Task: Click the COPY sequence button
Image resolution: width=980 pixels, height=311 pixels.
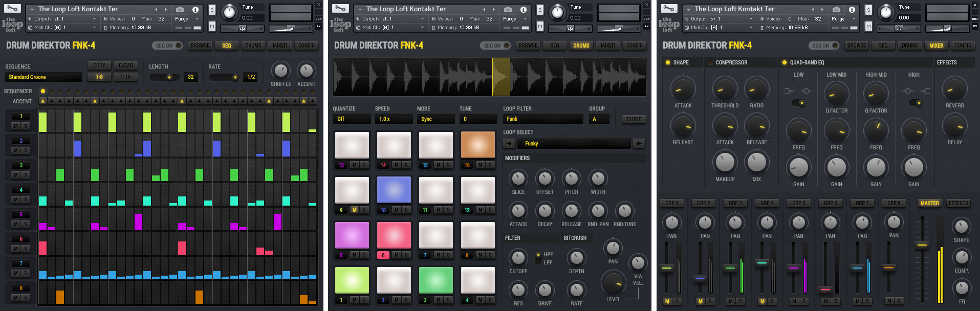Action: point(99,65)
